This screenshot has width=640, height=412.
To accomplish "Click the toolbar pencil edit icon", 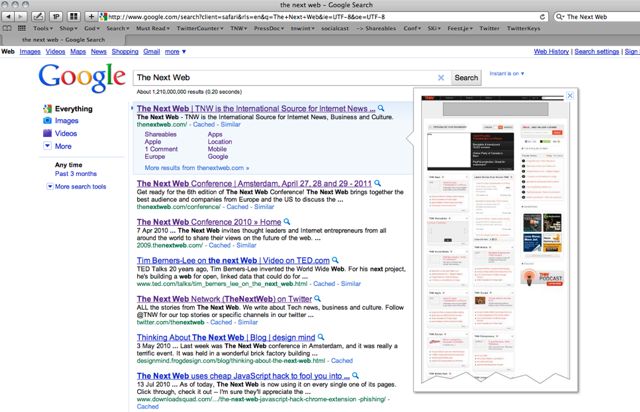I will click(x=38, y=17).
